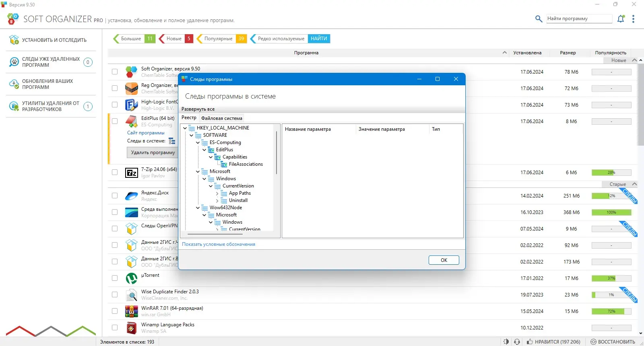Expand the App Paths registry node
644x346 pixels.
217,194
